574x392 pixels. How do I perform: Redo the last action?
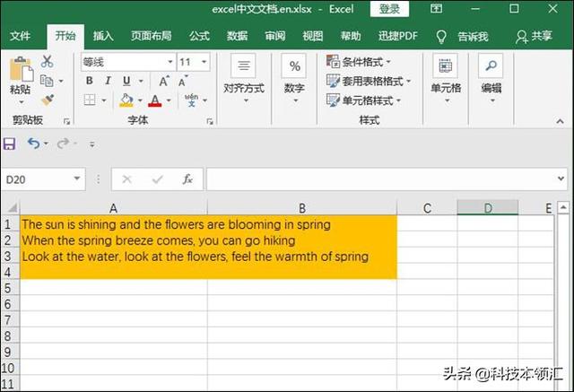click(x=63, y=144)
